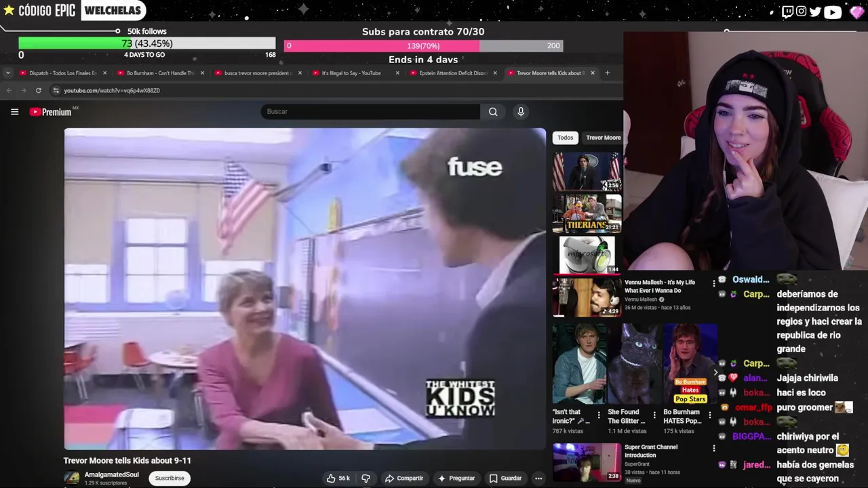Open options for Super Grant Channel Introduction

pos(713,448)
